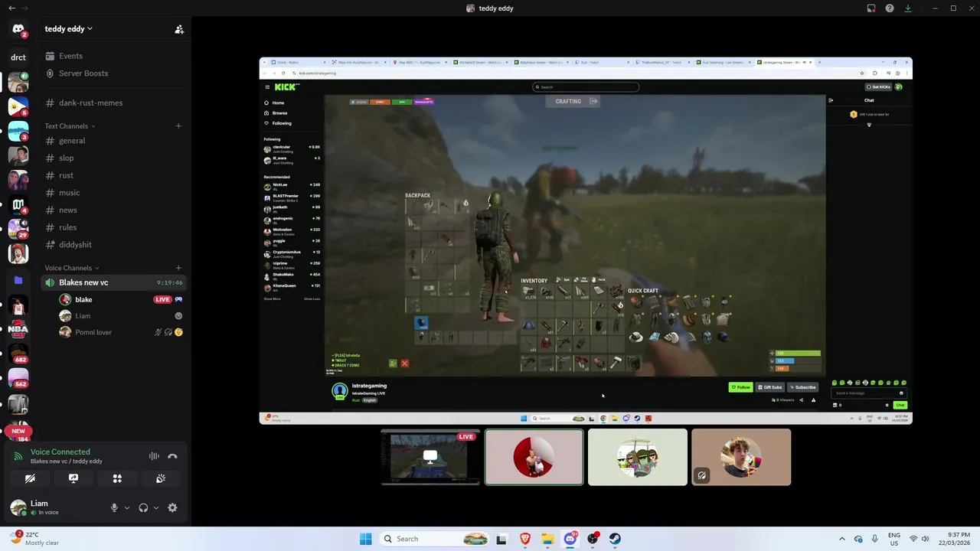980x551 pixels.
Task: Open Discord direct messages home
Action: (18, 29)
